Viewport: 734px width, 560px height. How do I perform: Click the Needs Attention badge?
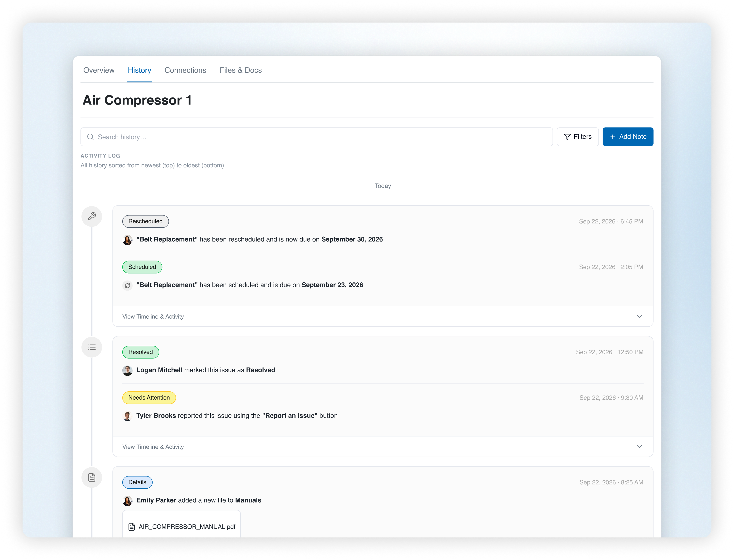tap(149, 398)
